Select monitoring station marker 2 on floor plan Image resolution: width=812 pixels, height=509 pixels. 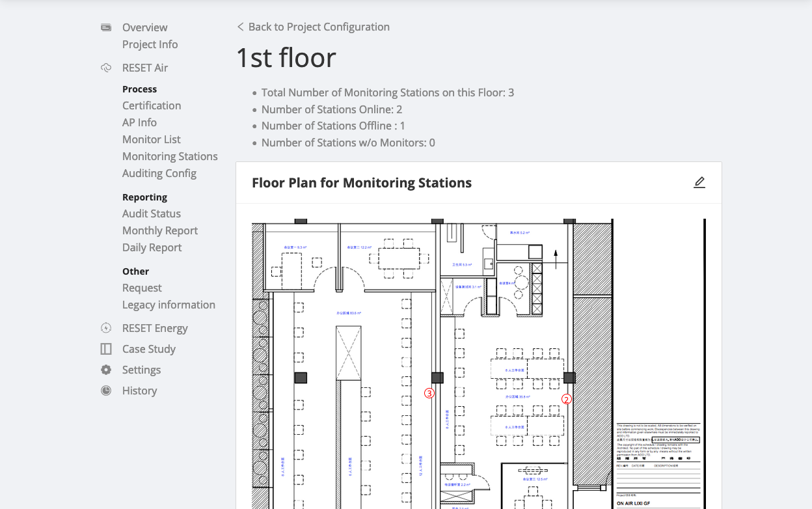click(567, 400)
